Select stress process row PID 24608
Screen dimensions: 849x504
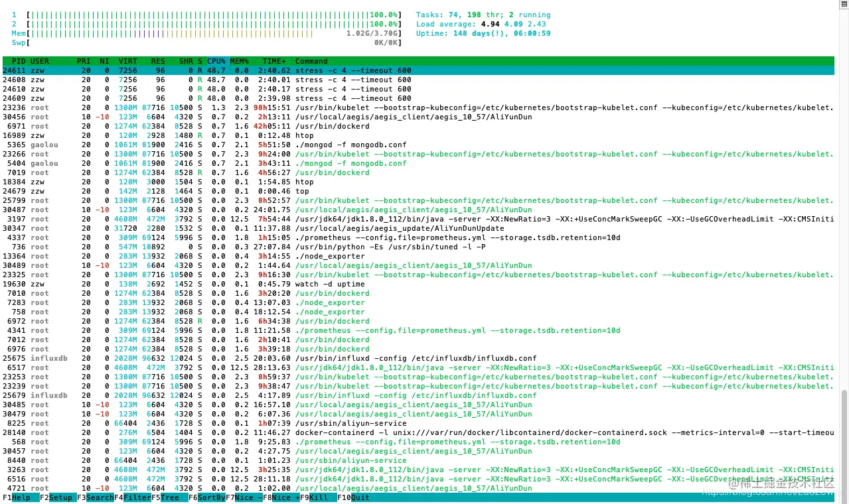(418, 80)
